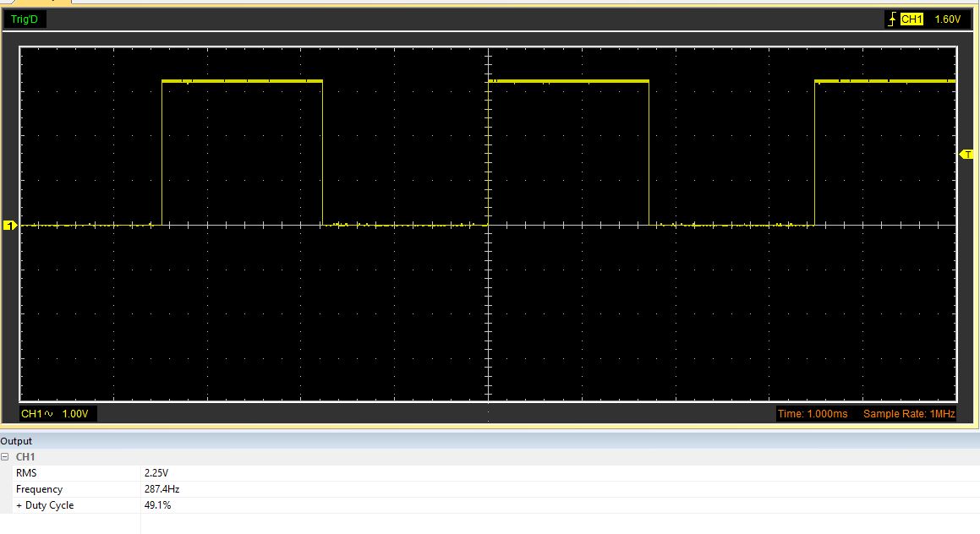980x534 pixels.
Task: Click the CH1 ground reference marker 1
Action: click(x=10, y=226)
